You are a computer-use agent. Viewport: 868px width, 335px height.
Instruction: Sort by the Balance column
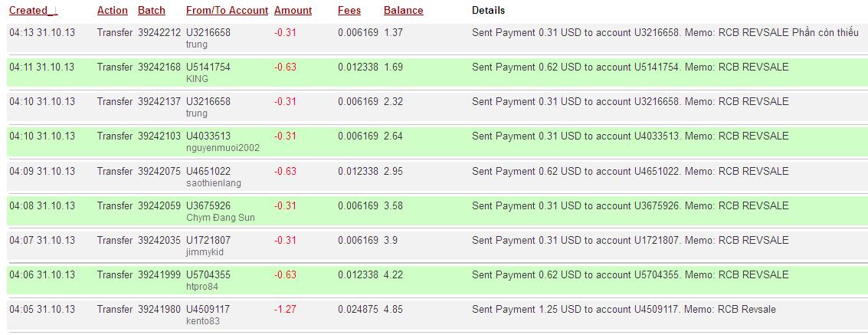pos(403,11)
